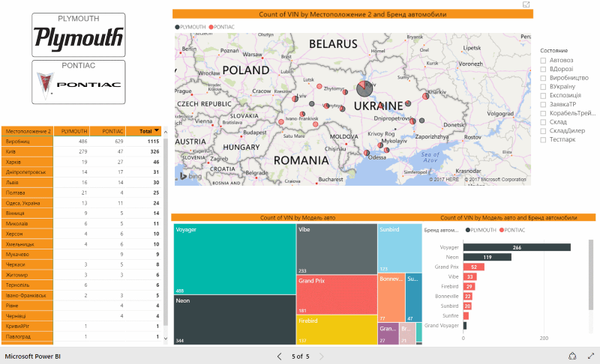Enter full screen with the expand arrow icon
The image size is (600, 364).
591,356
